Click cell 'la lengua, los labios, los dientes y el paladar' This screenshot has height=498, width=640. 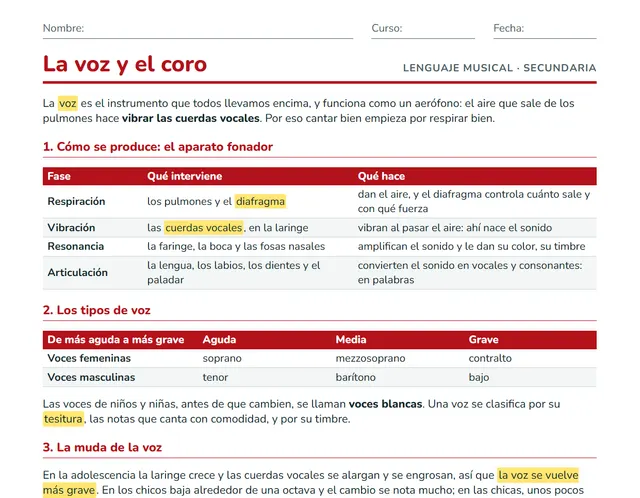(x=233, y=272)
